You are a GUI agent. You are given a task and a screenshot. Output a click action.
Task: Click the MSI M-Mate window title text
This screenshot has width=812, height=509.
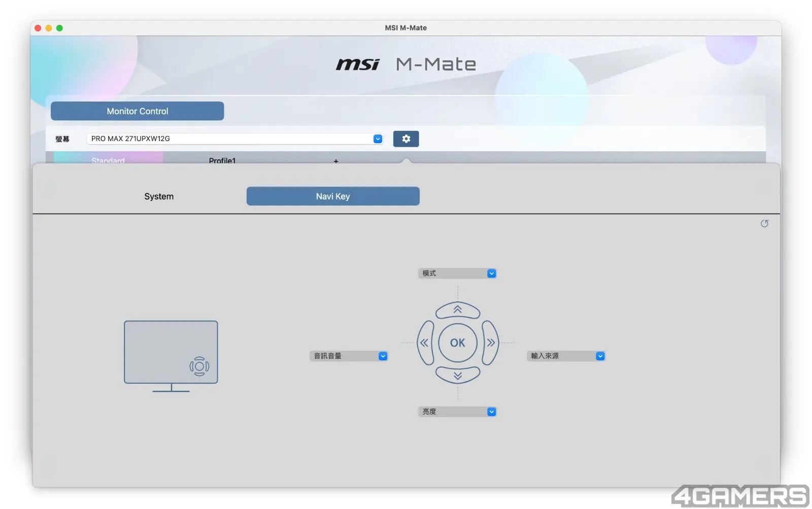(x=406, y=28)
